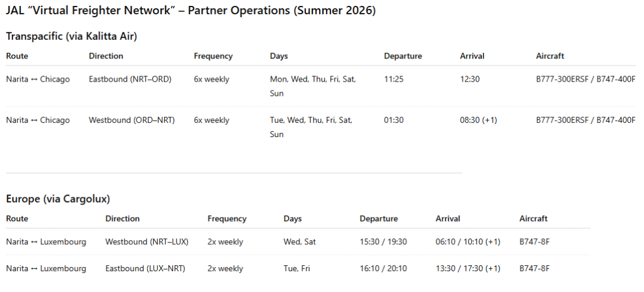Screen dimensions: 644x292
Task: Click the Frequency header in the Europe table
Action: [x=227, y=219]
